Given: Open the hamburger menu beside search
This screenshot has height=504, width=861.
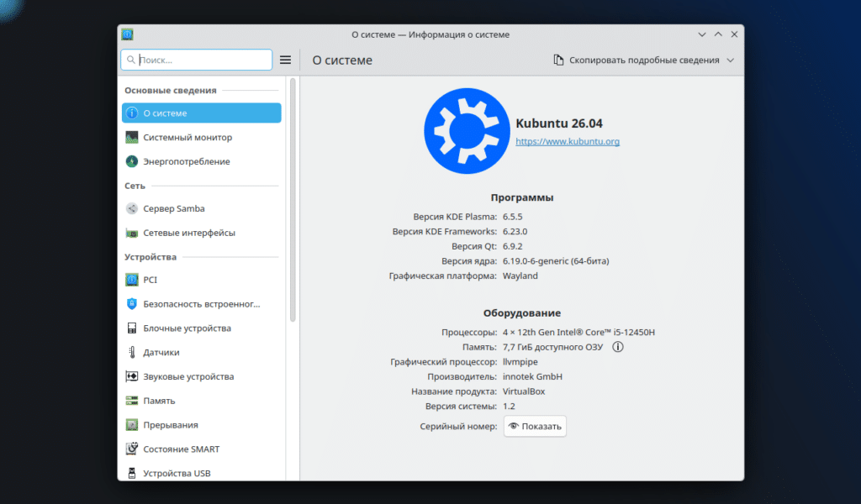Looking at the screenshot, I should (x=285, y=60).
